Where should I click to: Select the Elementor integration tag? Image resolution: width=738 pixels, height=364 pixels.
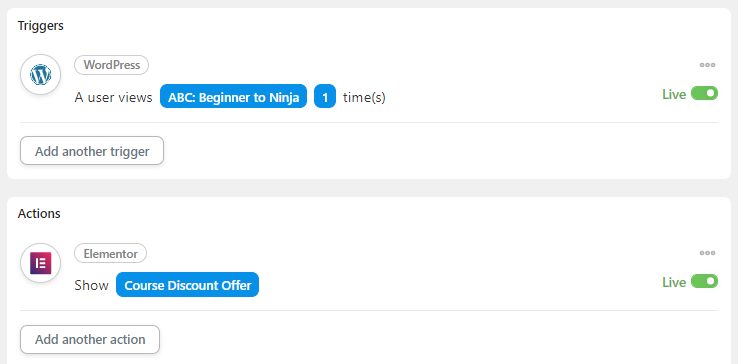coord(111,253)
